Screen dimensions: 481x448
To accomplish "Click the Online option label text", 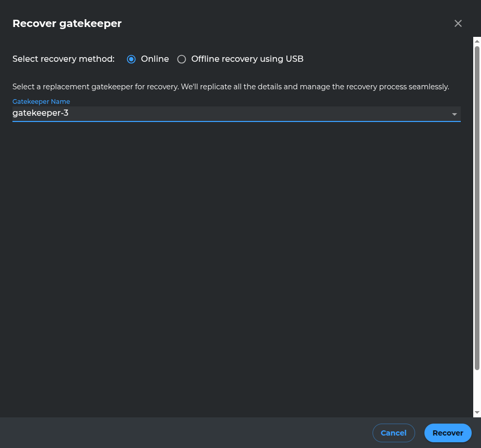I will 155,59.
